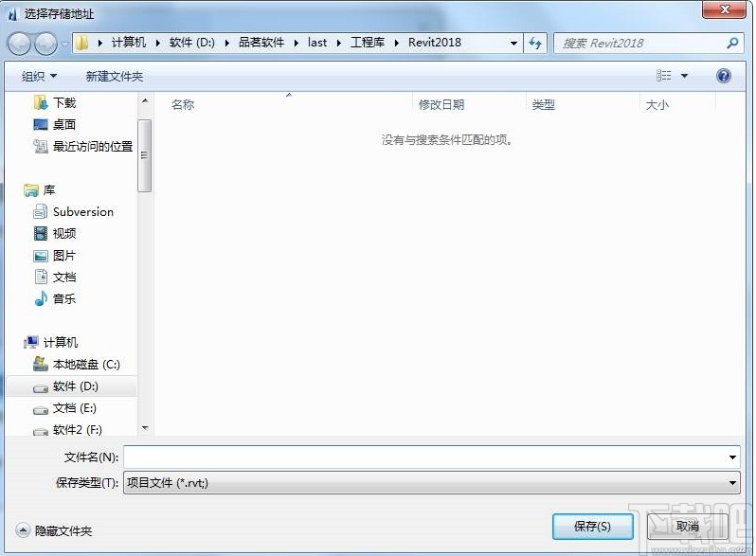The width and height of the screenshot is (756, 556).
Task: Select 本地磁盘 (C:) drive
Action: click(x=77, y=365)
